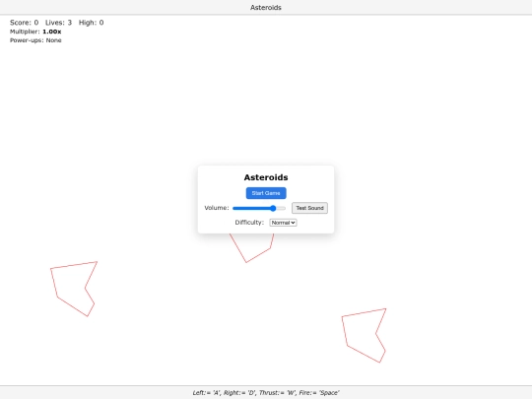Click the 'Lives: 3' readout
Viewport: 532px width, 399px height.
tap(58, 23)
